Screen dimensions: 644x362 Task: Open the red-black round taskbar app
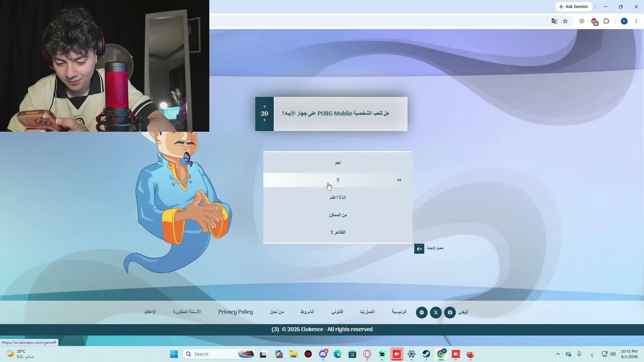point(308,354)
